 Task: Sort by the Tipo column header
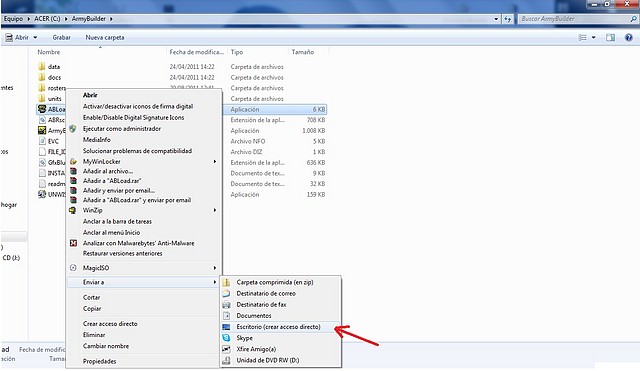pyautogui.click(x=237, y=52)
